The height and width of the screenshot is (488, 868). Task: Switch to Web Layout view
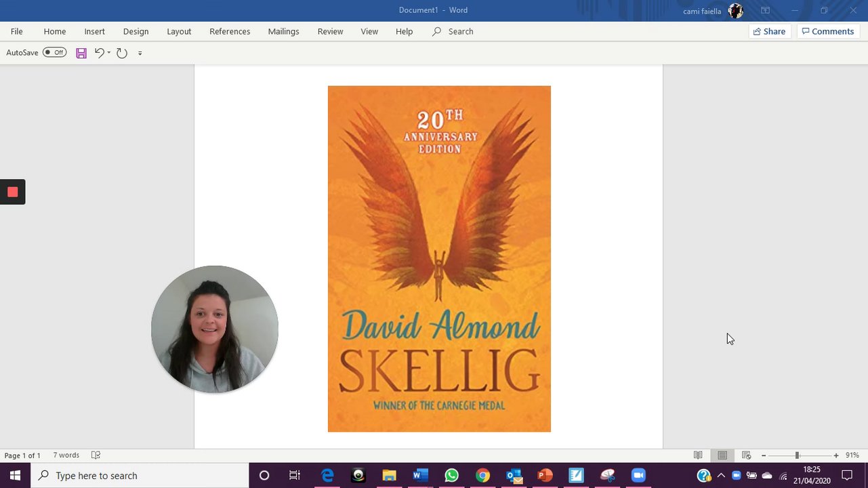[x=746, y=455]
